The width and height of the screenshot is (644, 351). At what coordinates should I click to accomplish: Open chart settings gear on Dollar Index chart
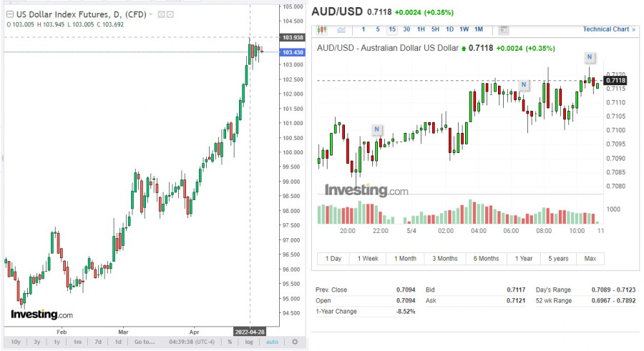tap(294, 342)
